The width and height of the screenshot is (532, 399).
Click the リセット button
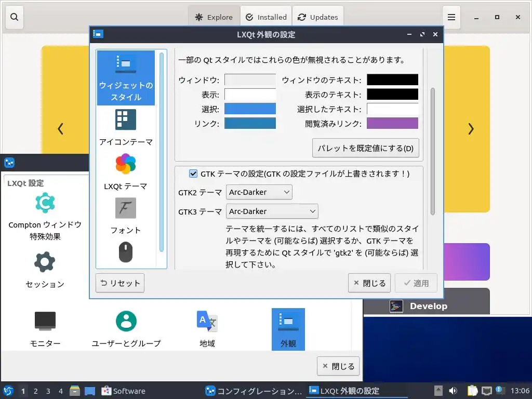(x=120, y=283)
